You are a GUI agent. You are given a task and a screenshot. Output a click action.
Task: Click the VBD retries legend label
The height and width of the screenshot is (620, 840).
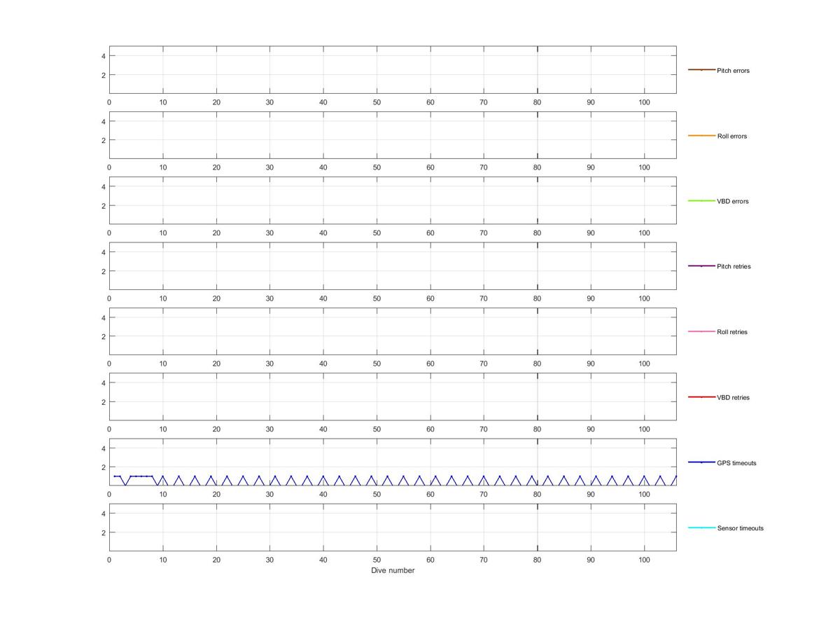(733, 397)
